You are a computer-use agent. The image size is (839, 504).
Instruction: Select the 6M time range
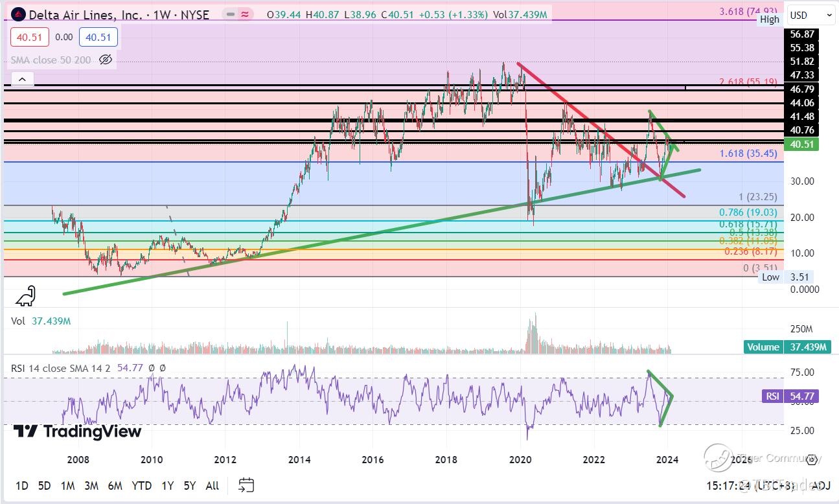pos(115,485)
